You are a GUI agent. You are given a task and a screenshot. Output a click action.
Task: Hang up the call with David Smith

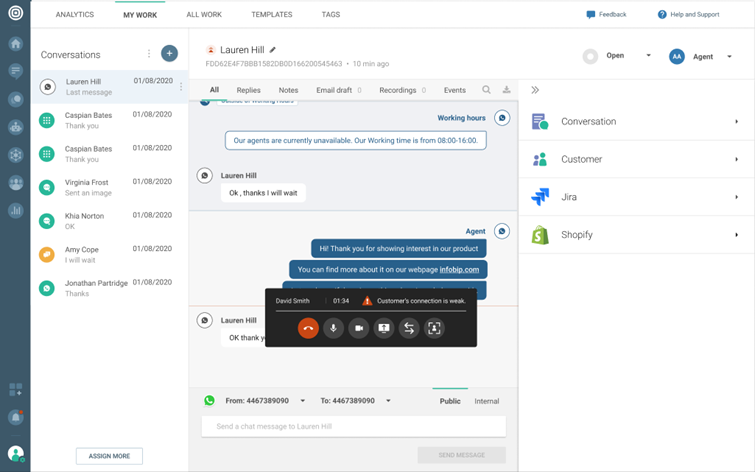coord(308,328)
